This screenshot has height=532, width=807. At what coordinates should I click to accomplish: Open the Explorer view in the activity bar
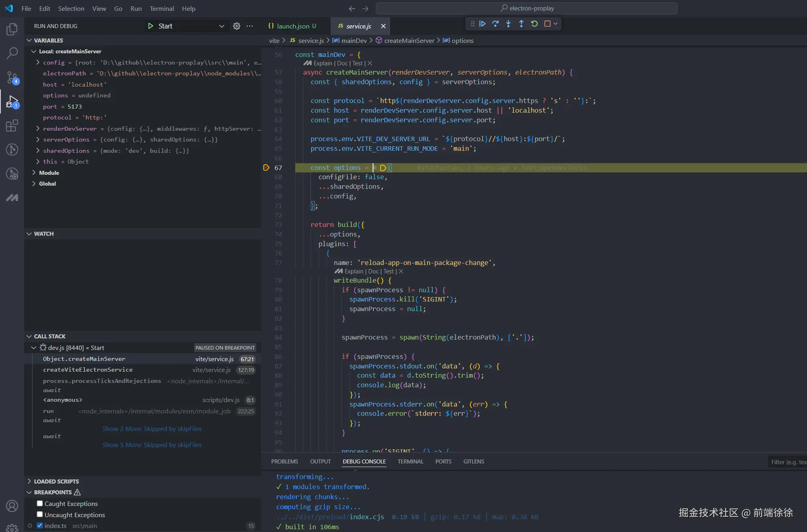[x=12, y=29]
